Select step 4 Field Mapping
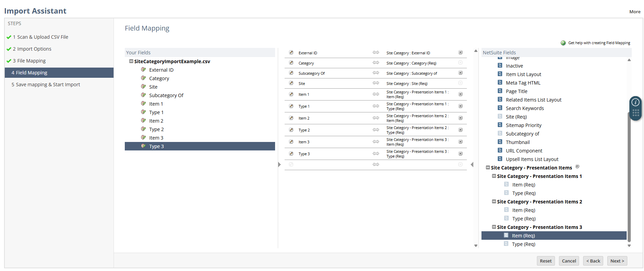This screenshot has width=644, height=271. [x=59, y=73]
